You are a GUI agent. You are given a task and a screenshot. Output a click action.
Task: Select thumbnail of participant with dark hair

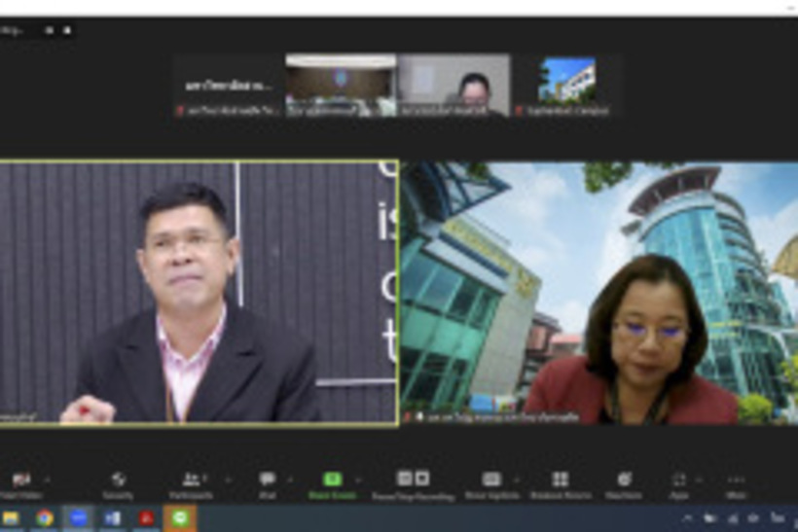click(453, 86)
